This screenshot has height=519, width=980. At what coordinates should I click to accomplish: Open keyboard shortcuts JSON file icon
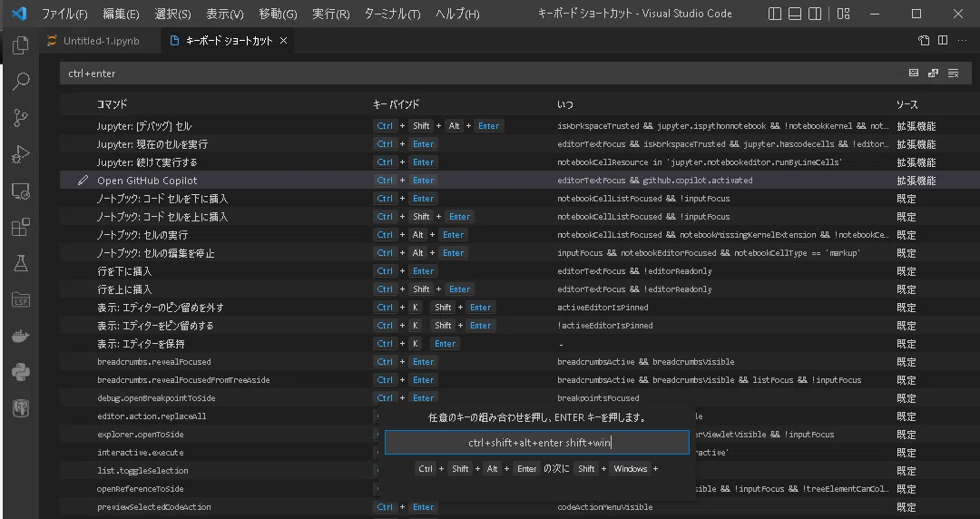click(924, 41)
